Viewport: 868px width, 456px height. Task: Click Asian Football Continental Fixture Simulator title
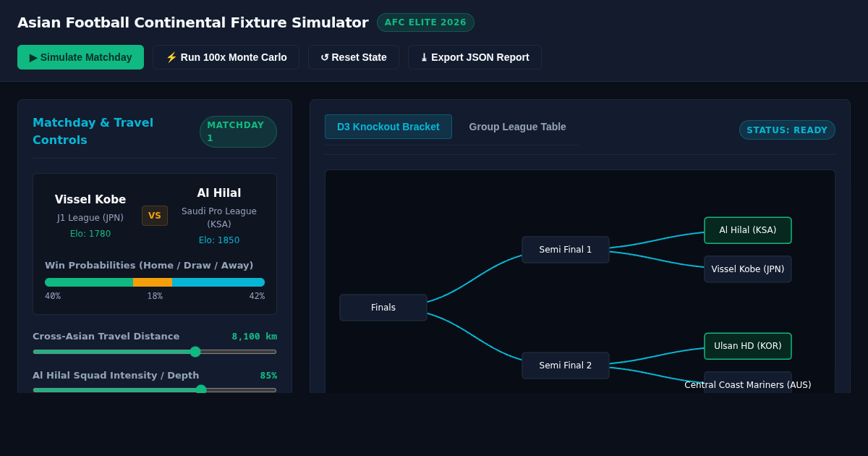pos(193,22)
